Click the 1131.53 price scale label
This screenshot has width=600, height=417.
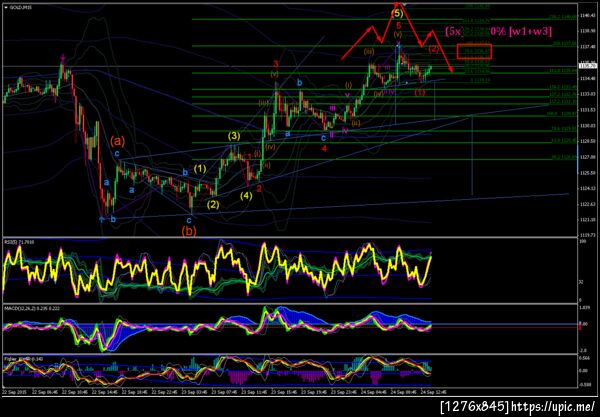click(x=587, y=110)
